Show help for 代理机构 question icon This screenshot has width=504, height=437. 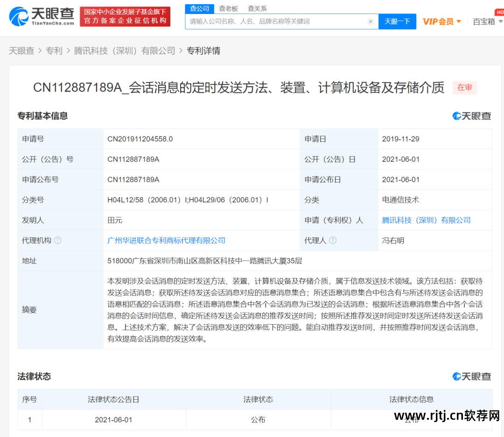pyautogui.click(x=58, y=240)
